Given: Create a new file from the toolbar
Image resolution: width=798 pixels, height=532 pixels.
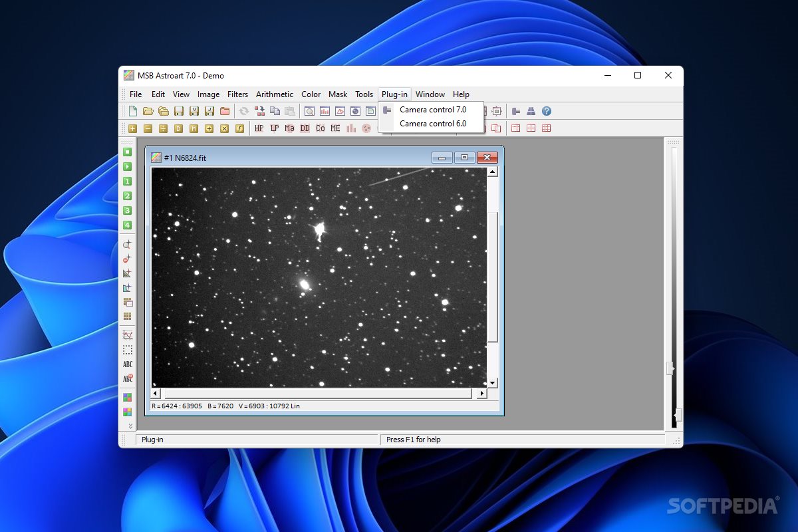Looking at the screenshot, I should pos(133,111).
